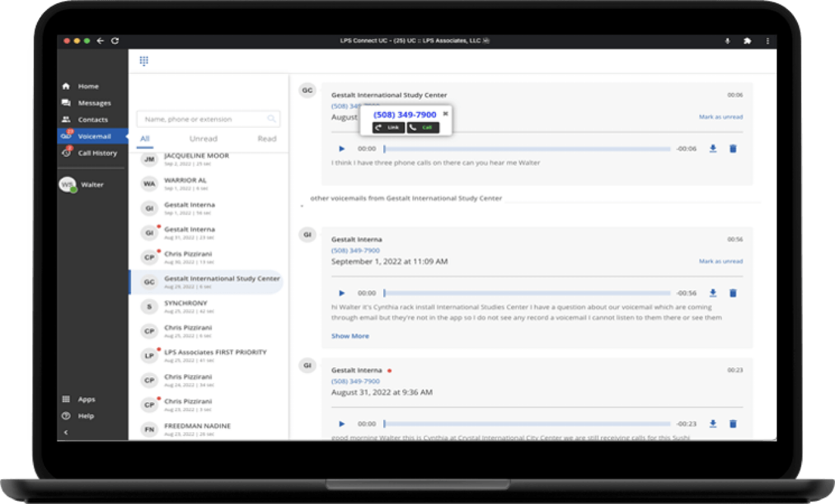Open Help in the sidebar

pos(86,416)
